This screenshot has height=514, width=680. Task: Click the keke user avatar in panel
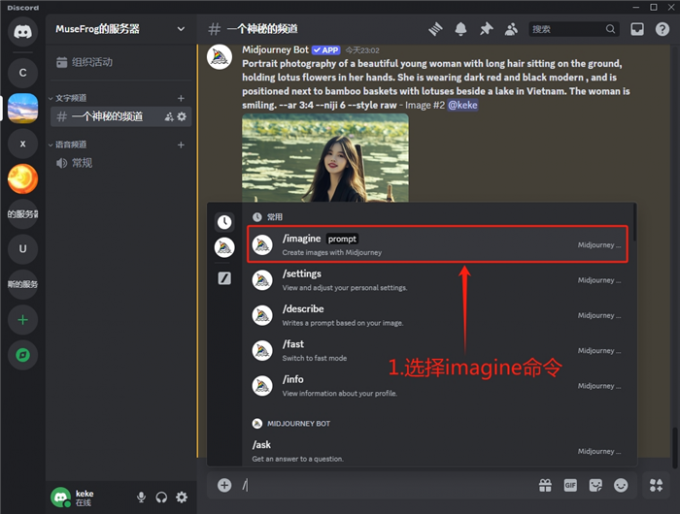point(60,497)
